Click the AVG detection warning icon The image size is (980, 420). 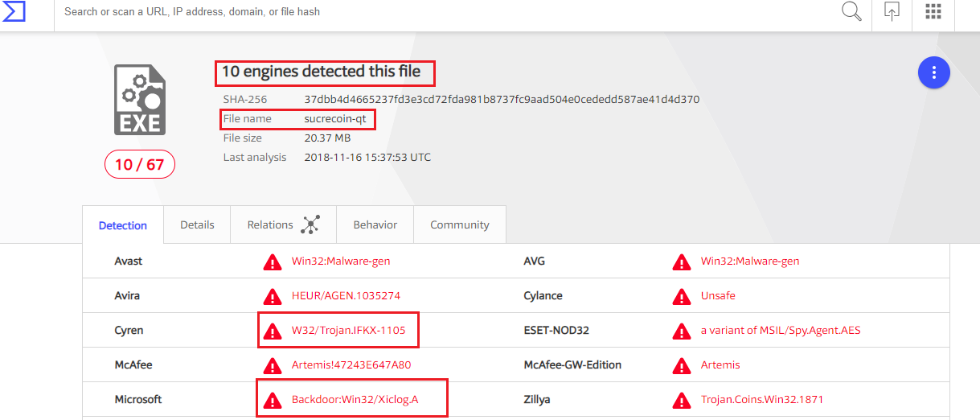click(682, 261)
